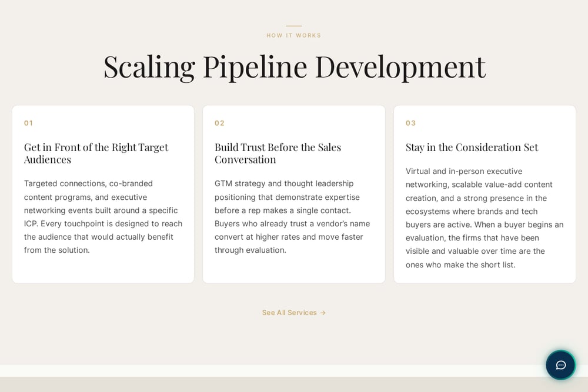The image size is (588, 392).
Task: Click the Targeted connections paragraph in card 01
Action: click(103, 217)
